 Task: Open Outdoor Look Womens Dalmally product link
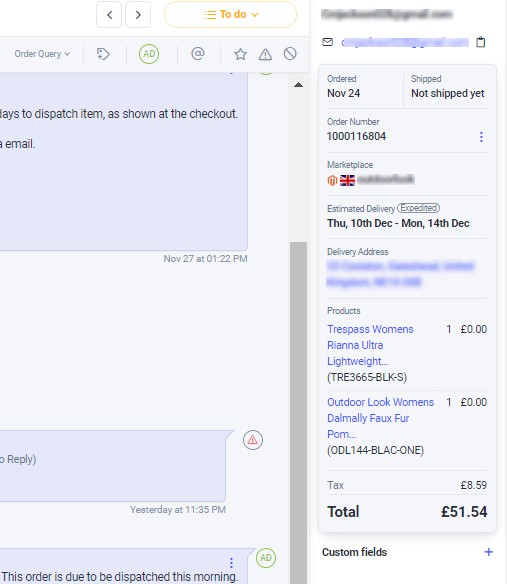pyautogui.click(x=380, y=418)
